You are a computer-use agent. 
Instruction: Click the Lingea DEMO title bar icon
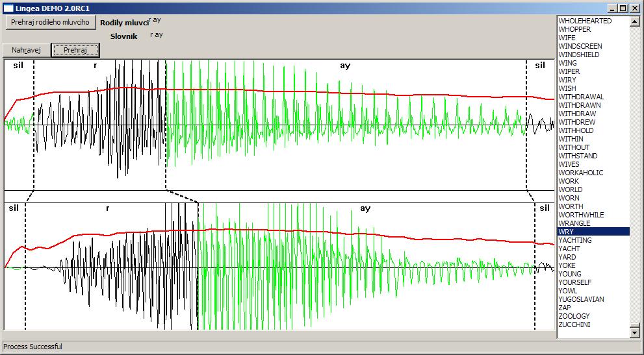click(x=8, y=8)
